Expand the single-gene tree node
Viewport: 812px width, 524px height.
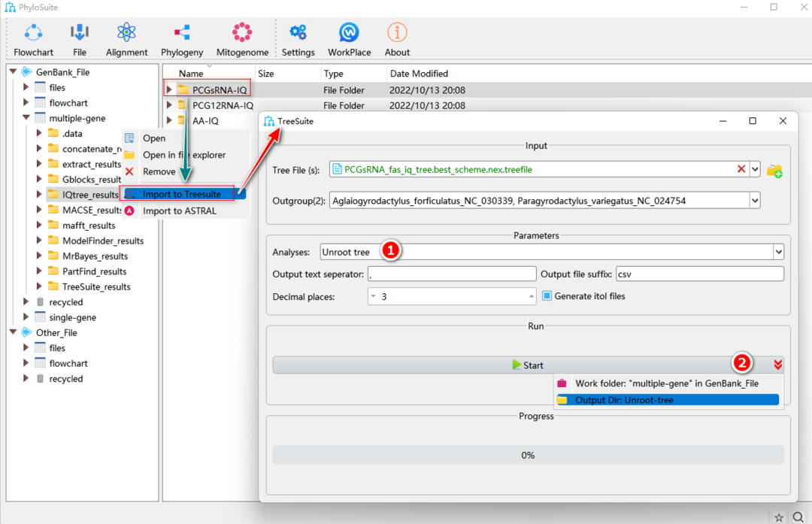pos(26,317)
